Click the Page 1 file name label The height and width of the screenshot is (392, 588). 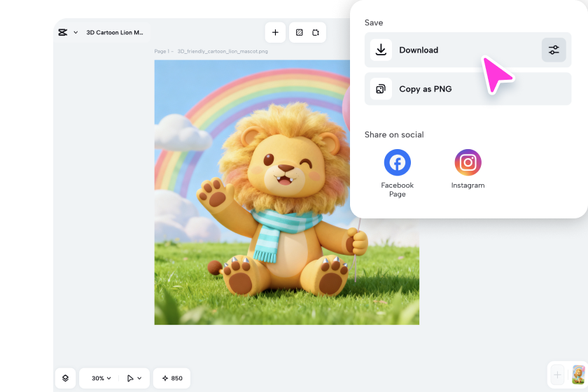point(211,51)
